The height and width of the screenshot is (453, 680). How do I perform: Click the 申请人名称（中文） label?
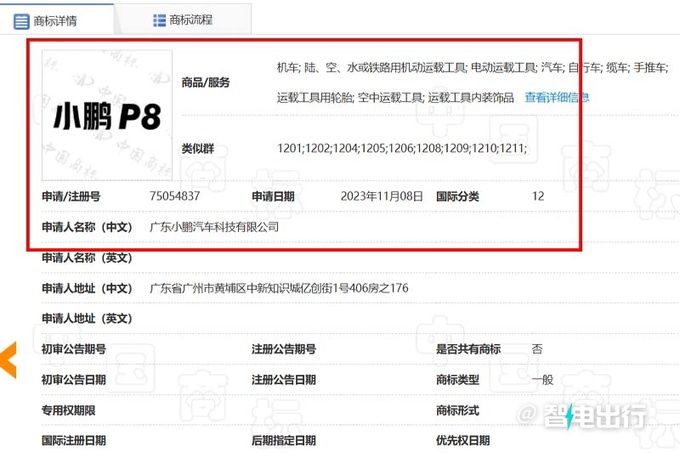[x=87, y=227]
